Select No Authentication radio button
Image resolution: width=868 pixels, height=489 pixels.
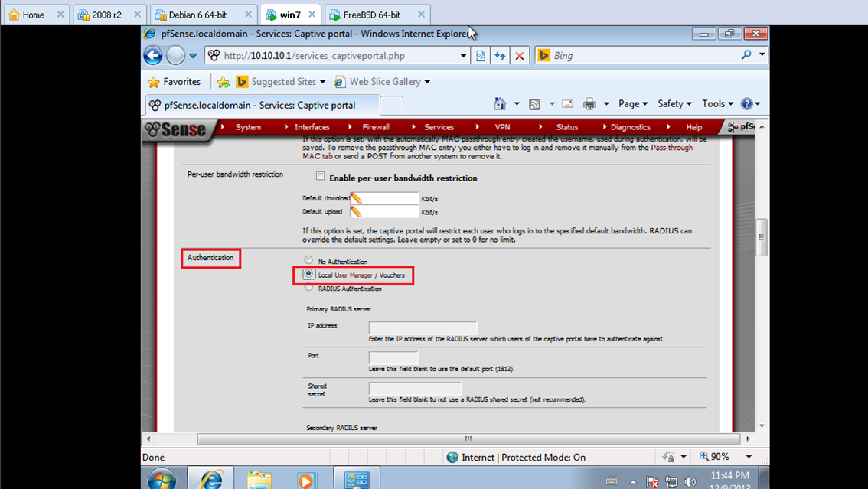[308, 260]
